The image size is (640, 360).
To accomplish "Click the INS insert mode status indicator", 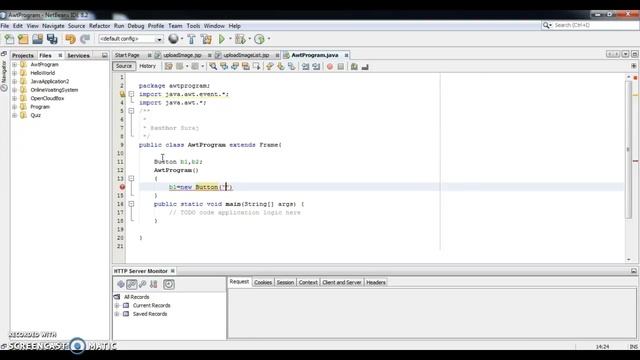I will [x=633, y=347].
